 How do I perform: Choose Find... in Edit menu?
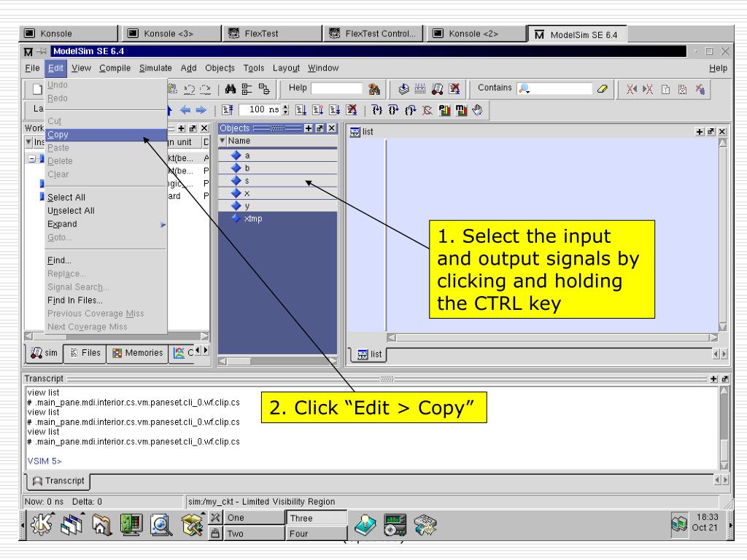pyautogui.click(x=107, y=260)
